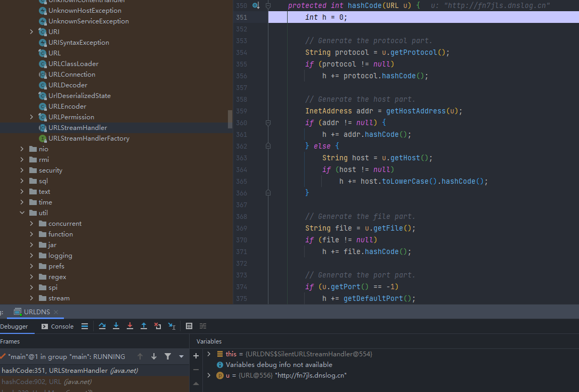Click Show Execution Point lines icon

[85, 326]
